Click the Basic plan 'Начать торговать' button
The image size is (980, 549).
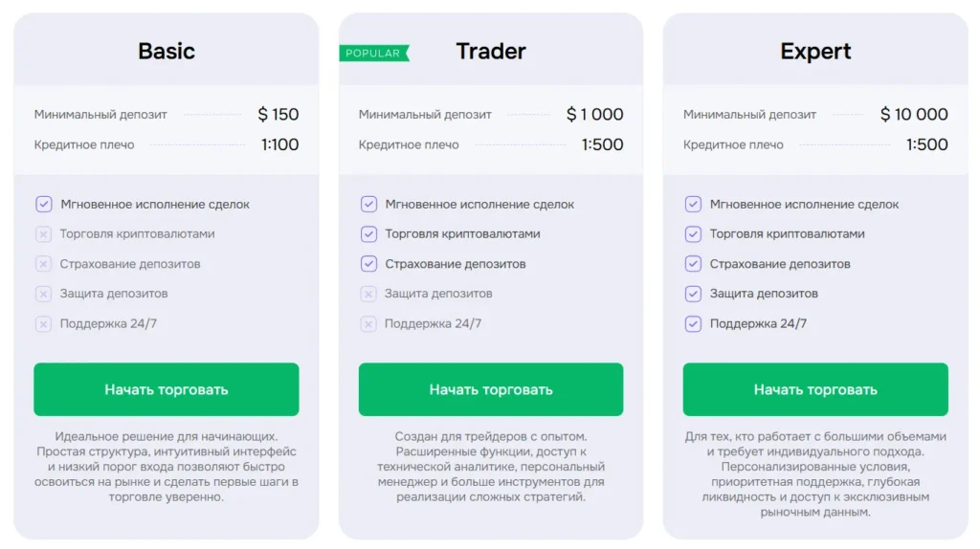pyautogui.click(x=166, y=389)
